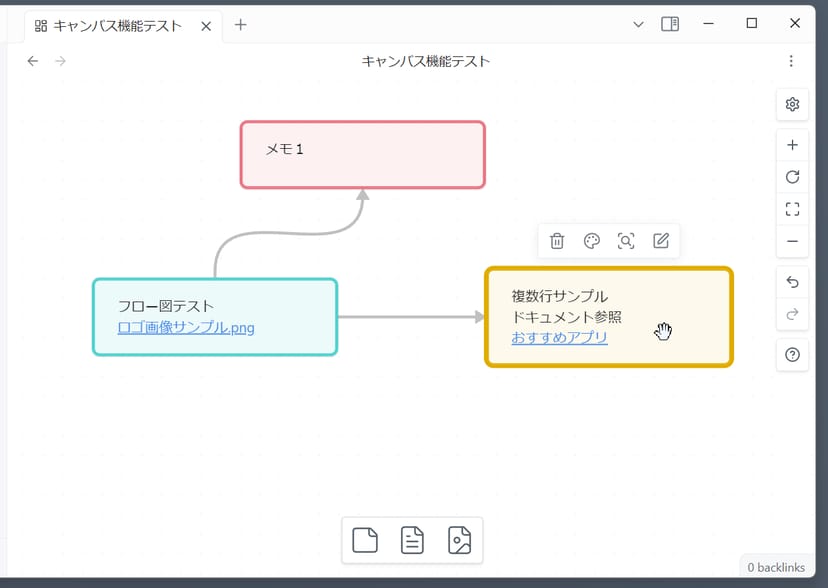Screen dimensions: 828x588
Task: Open canvas help
Action: [x=792, y=354]
